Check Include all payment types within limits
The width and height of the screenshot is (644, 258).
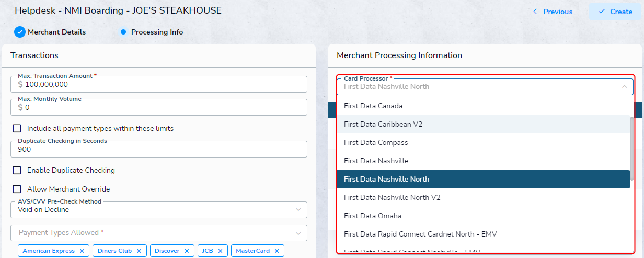click(x=17, y=128)
